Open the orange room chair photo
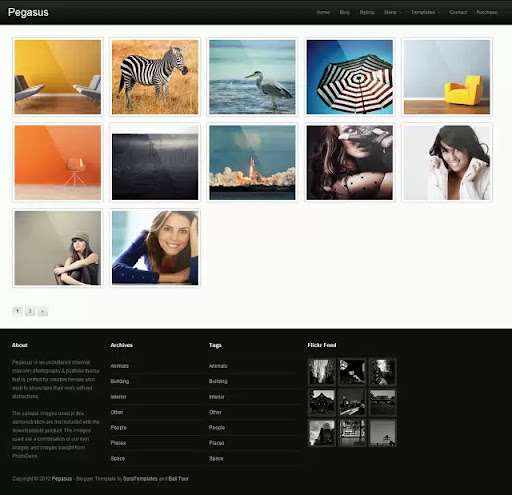Viewport: 512px width, 495px height. [x=58, y=162]
